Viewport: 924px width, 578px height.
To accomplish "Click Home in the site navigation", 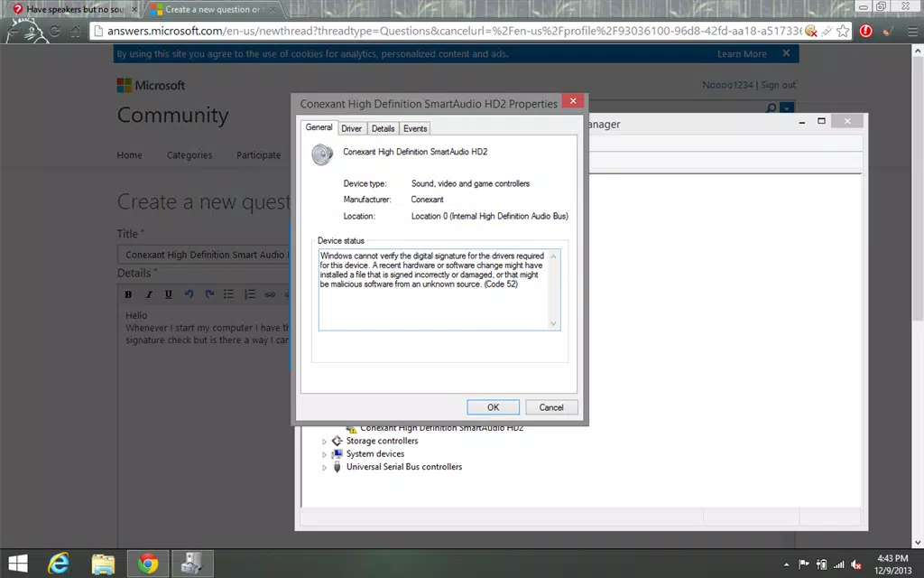I will tap(129, 155).
